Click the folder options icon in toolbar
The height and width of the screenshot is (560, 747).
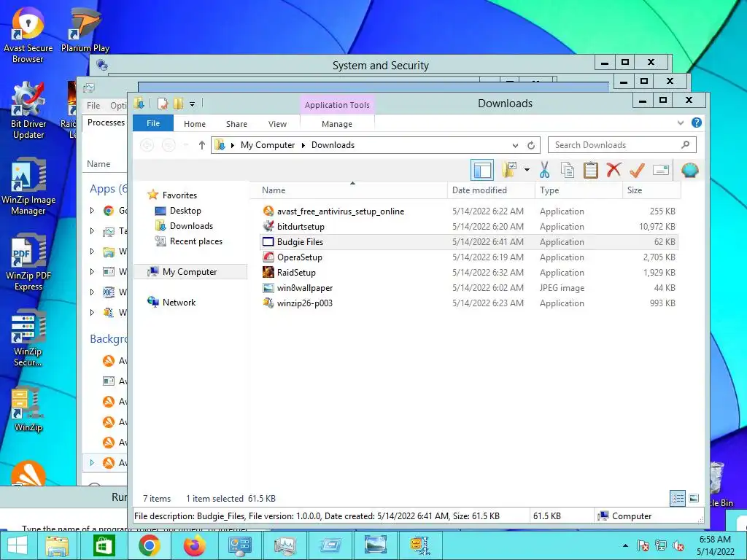coord(508,170)
